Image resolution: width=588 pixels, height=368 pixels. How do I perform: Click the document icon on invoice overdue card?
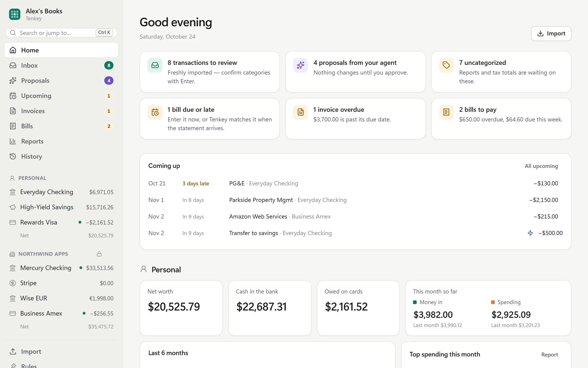[301, 112]
